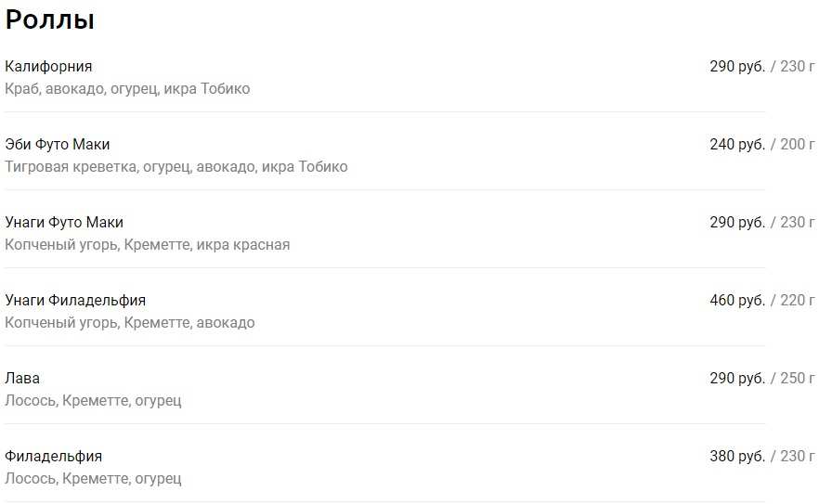832x504 pixels.
Task: Select the Лава roll title
Action: tap(22, 379)
